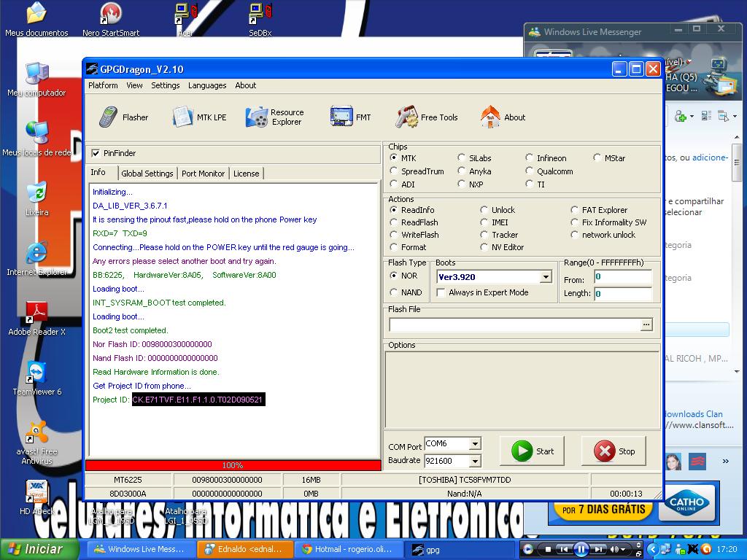The image size is (747, 560).
Task: Open avast! Free Antivirus icon
Action: 36,443
